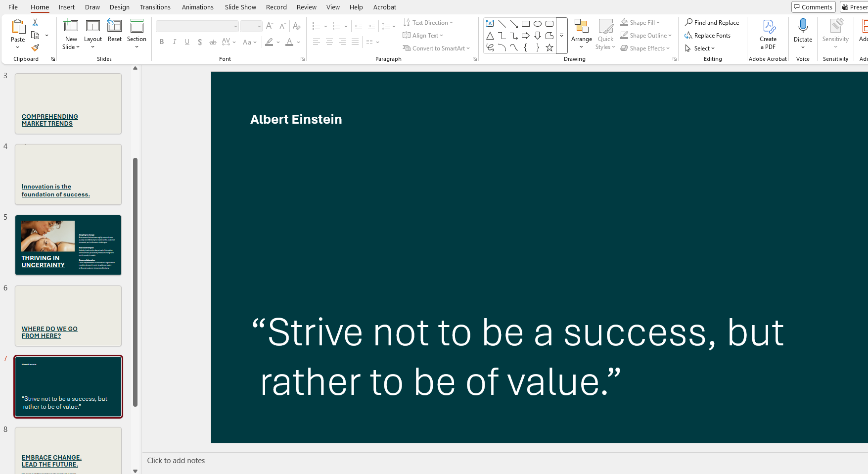Image resolution: width=868 pixels, height=474 pixels.
Task: Pick the five-point star shape
Action: click(x=549, y=47)
